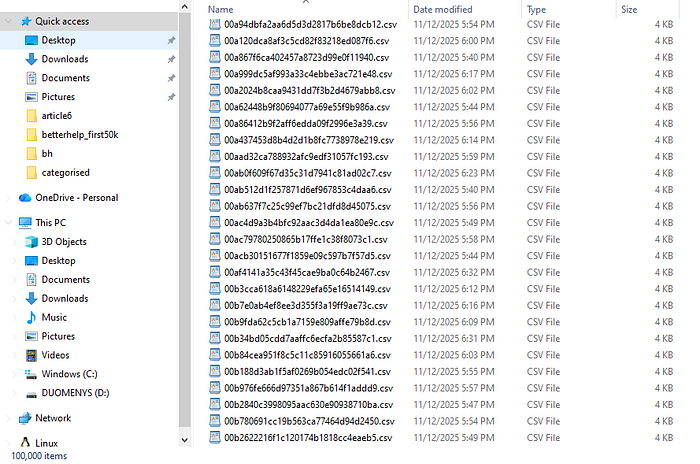Select file 00b34bd05cdd7aaffc6ecfa2b85587c1.csv
Image resolution: width=700 pixels, height=464 pixels.
point(308,339)
